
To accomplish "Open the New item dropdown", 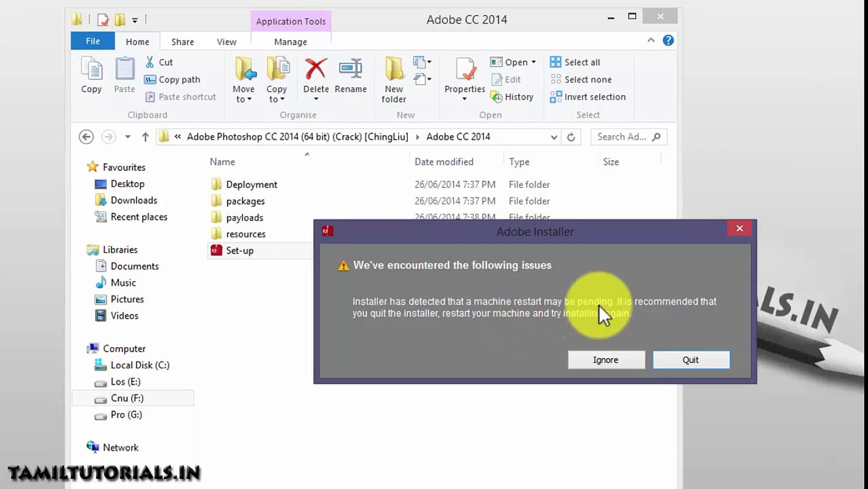I will 422,62.
